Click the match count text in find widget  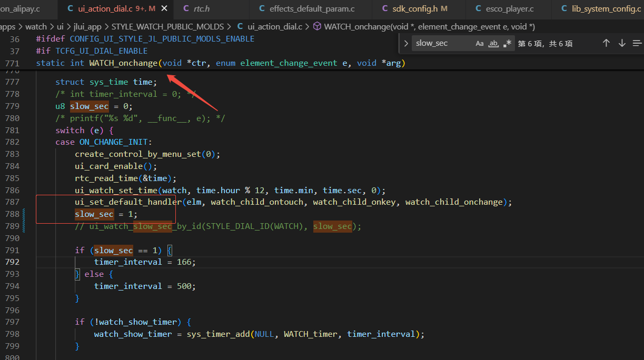[545, 44]
